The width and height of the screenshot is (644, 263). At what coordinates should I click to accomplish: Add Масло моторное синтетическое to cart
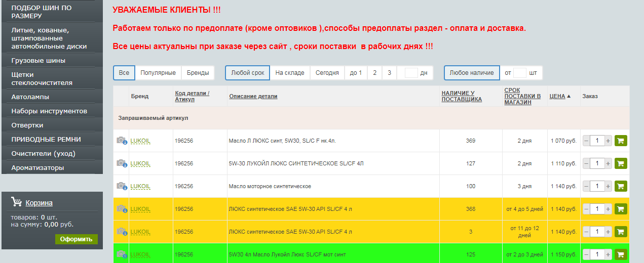(621, 186)
